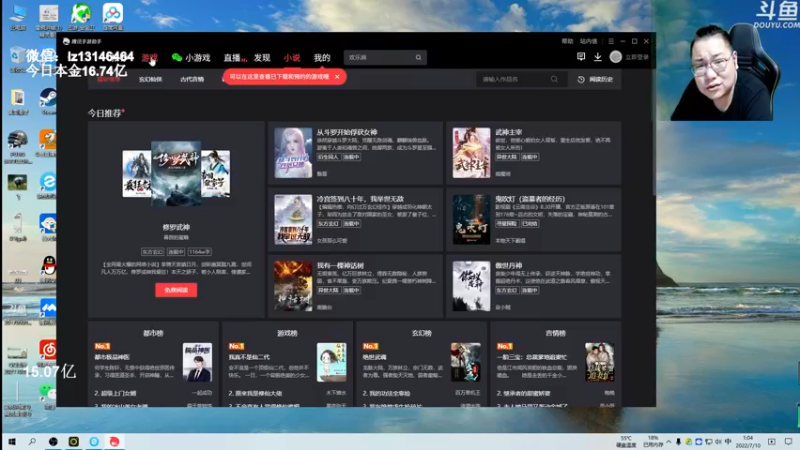Open the 鬼吹灯 book cover

click(x=471, y=219)
